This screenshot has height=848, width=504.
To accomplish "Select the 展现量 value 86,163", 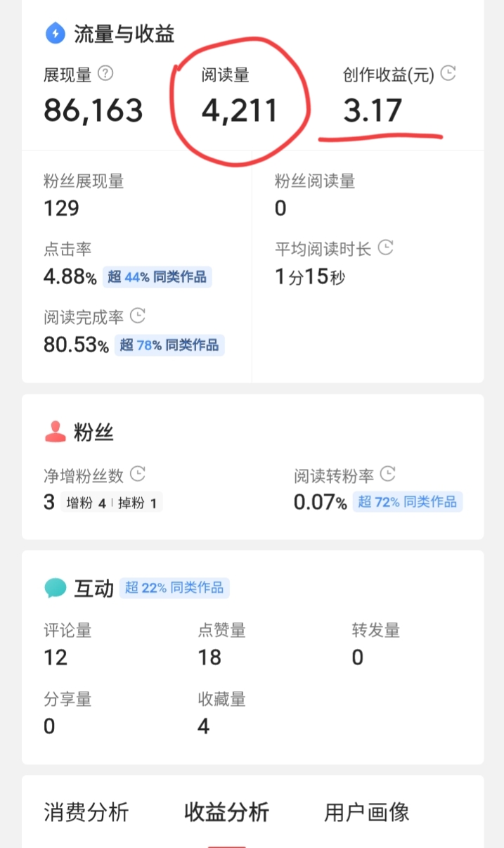I will click(x=92, y=110).
